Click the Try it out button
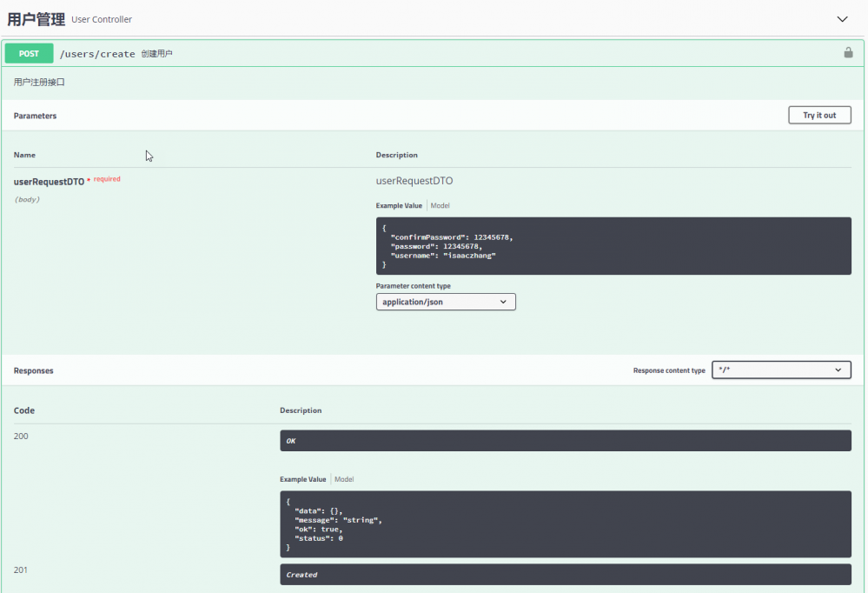 point(818,115)
